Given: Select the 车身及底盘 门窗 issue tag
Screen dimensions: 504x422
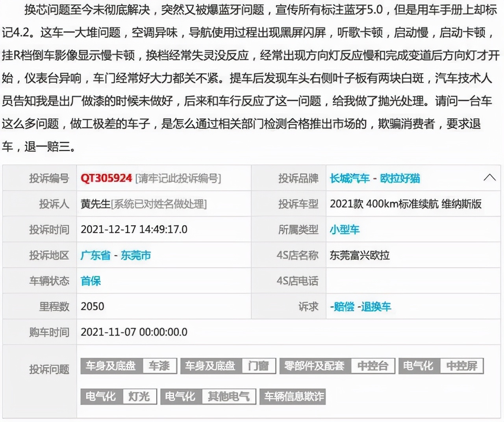Looking at the screenshot, I should pos(228,366).
